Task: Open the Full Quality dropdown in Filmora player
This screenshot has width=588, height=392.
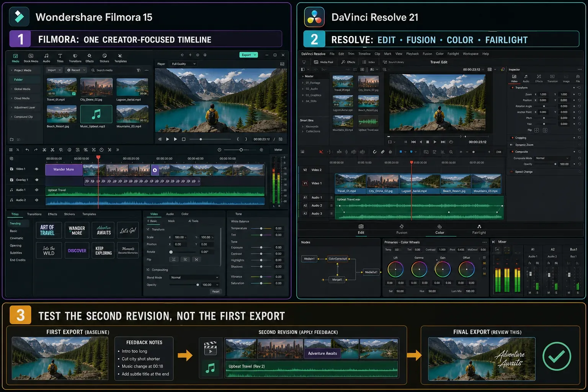Action: click(x=184, y=64)
